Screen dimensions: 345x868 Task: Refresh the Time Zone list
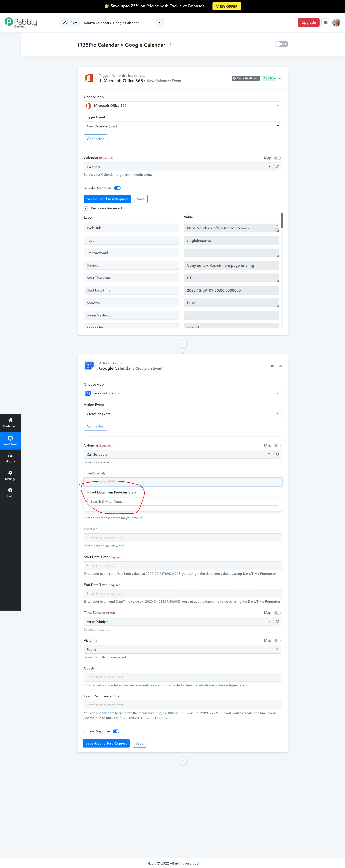click(277, 621)
